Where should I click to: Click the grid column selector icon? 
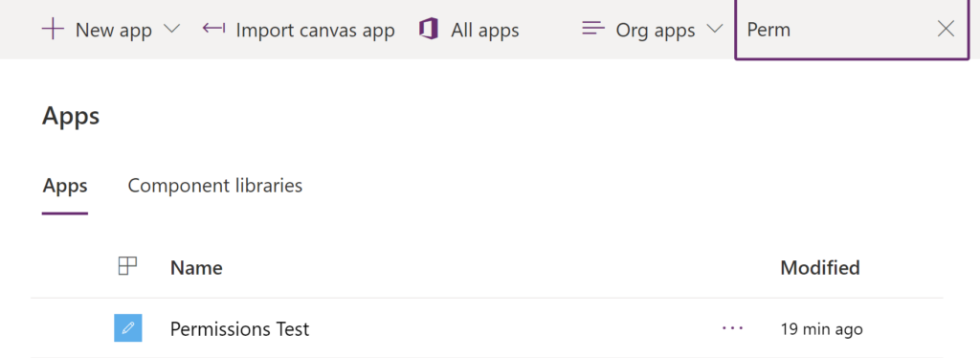tap(127, 266)
